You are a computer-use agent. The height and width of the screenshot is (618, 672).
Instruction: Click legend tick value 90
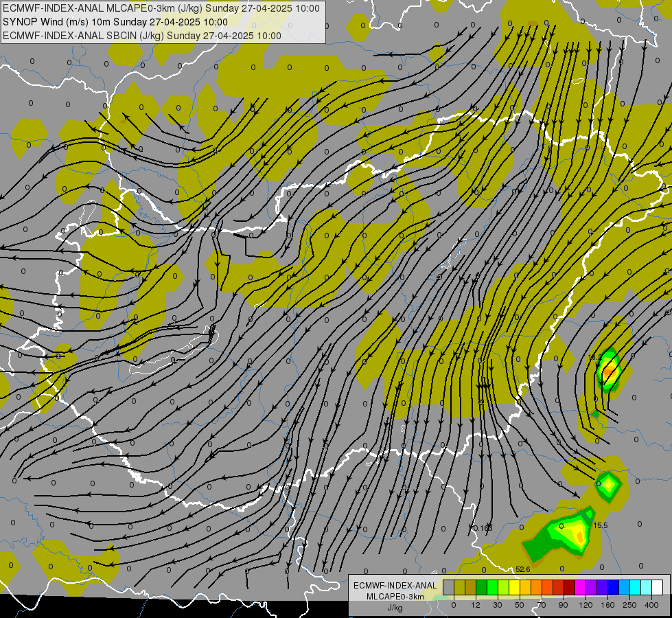coord(563,605)
